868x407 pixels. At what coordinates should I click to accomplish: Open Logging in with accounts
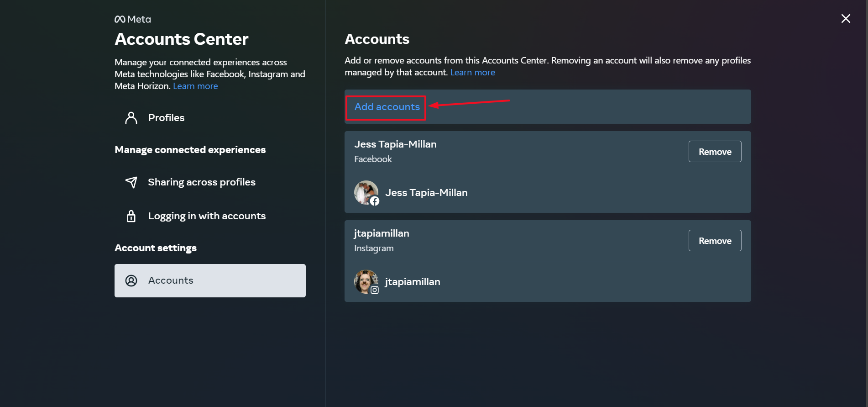[x=210, y=216]
